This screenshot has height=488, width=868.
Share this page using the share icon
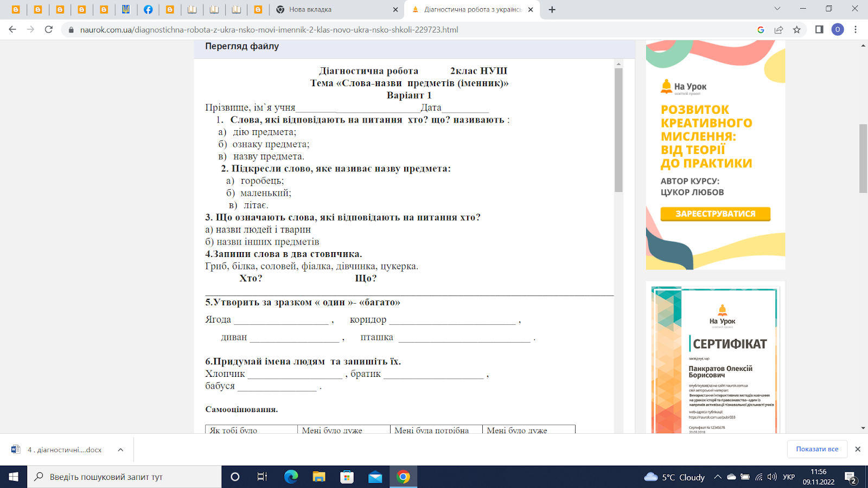click(778, 30)
